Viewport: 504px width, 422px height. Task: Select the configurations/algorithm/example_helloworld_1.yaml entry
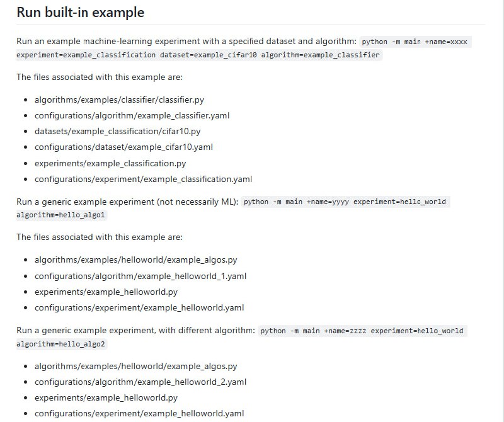pos(140,276)
